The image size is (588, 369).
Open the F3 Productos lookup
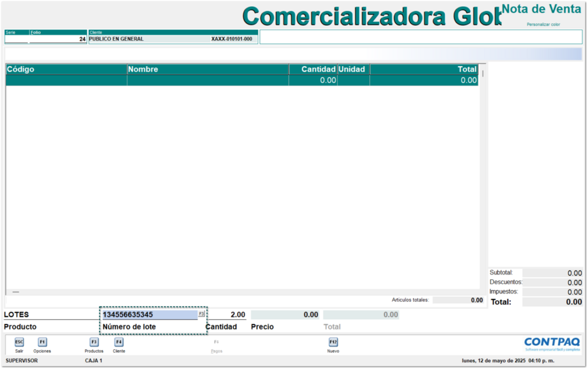tap(94, 342)
